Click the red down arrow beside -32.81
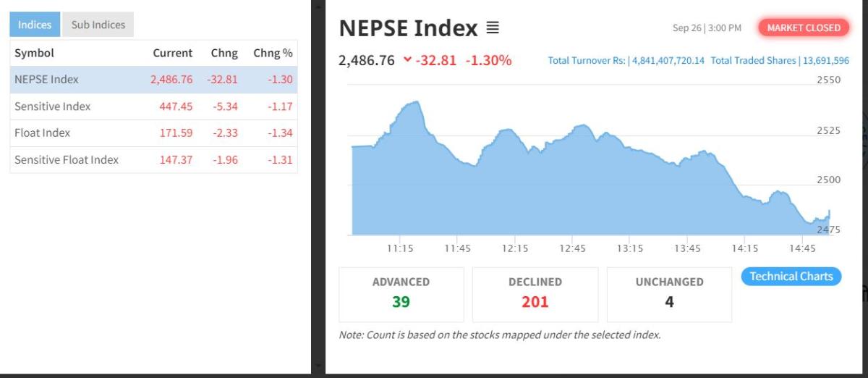868x378 pixels. tap(408, 60)
